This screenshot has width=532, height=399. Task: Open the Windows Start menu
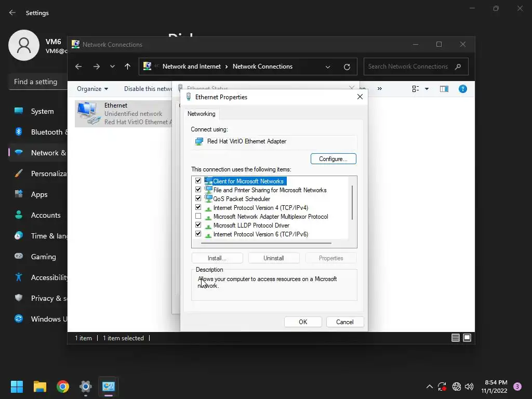17,387
